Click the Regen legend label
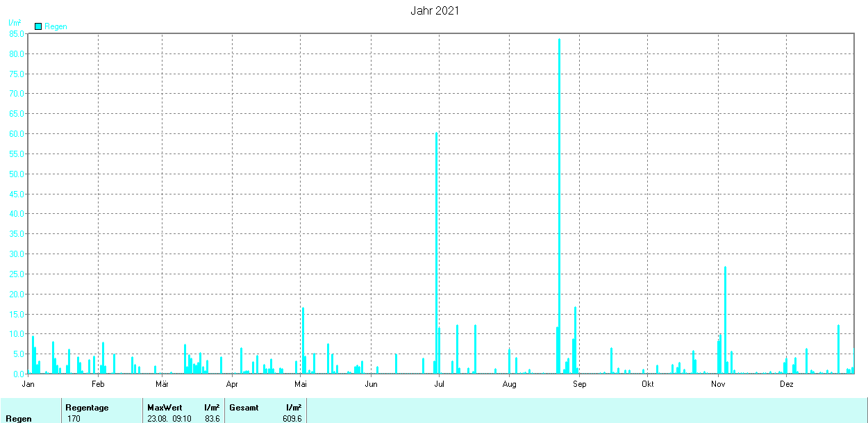Screen dimensions: 868x423 coord(56,26)
